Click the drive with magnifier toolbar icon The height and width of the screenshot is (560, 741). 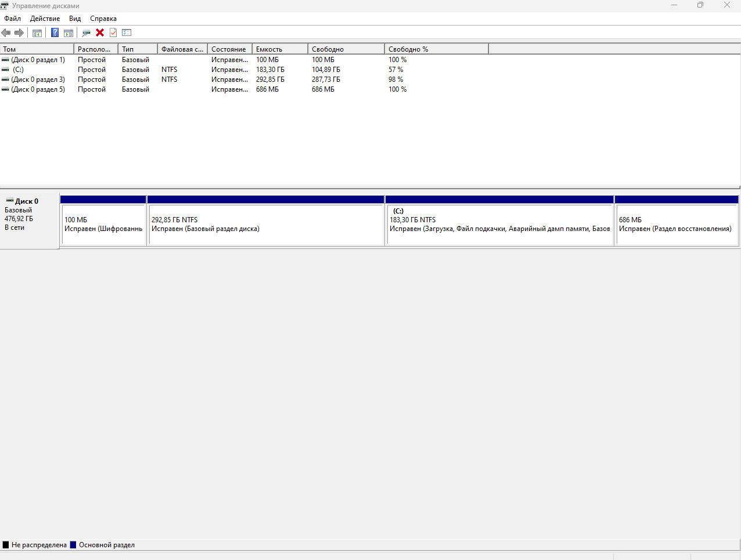point(86,32)
